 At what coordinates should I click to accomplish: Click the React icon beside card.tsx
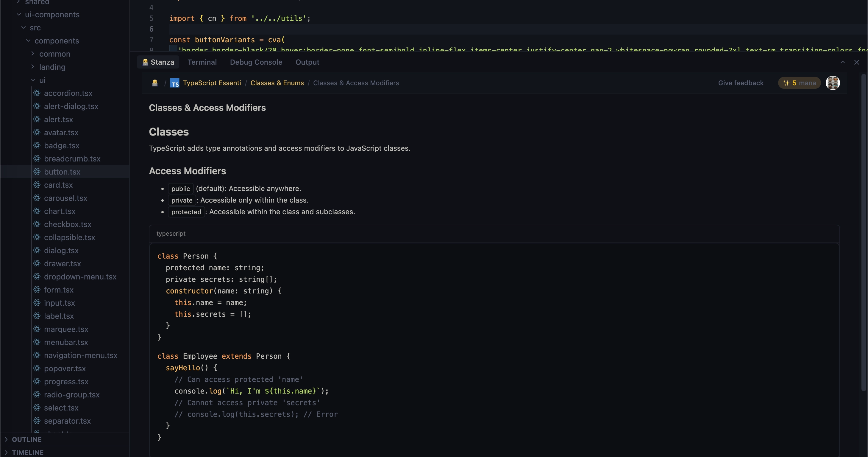(38, 185)
